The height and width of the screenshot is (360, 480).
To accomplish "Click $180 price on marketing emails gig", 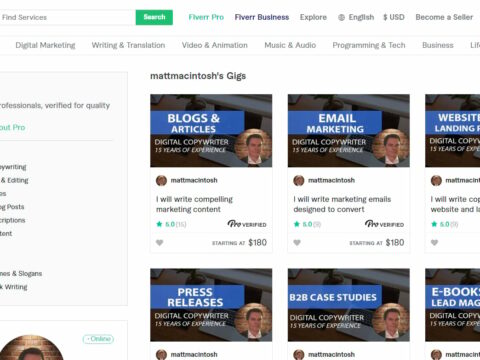I will point(395,242).
